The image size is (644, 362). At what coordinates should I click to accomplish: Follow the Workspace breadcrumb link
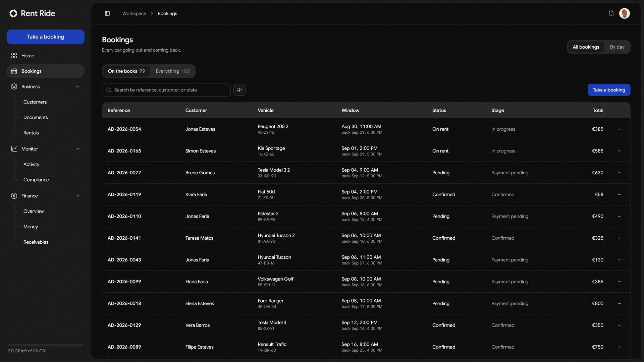coord(134,13)
